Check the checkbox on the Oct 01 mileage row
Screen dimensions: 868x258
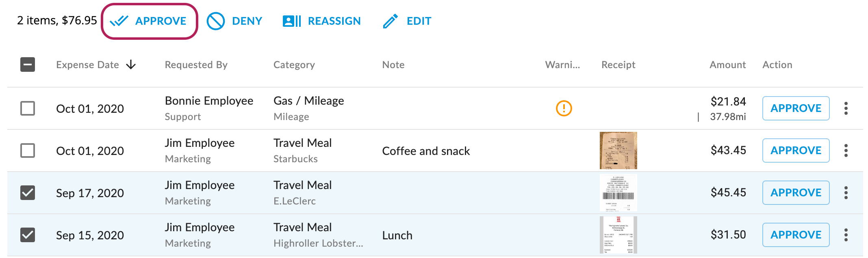[27, 108]
